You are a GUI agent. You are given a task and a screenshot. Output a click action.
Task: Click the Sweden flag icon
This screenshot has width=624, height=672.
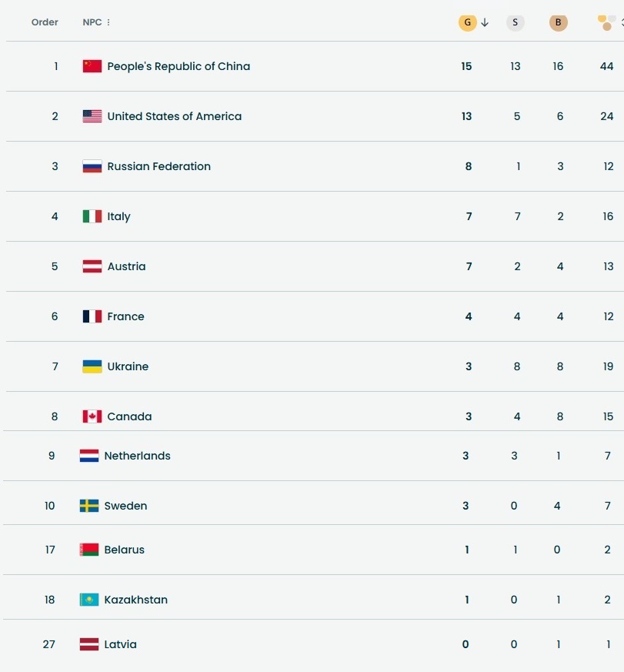[89, 506]
